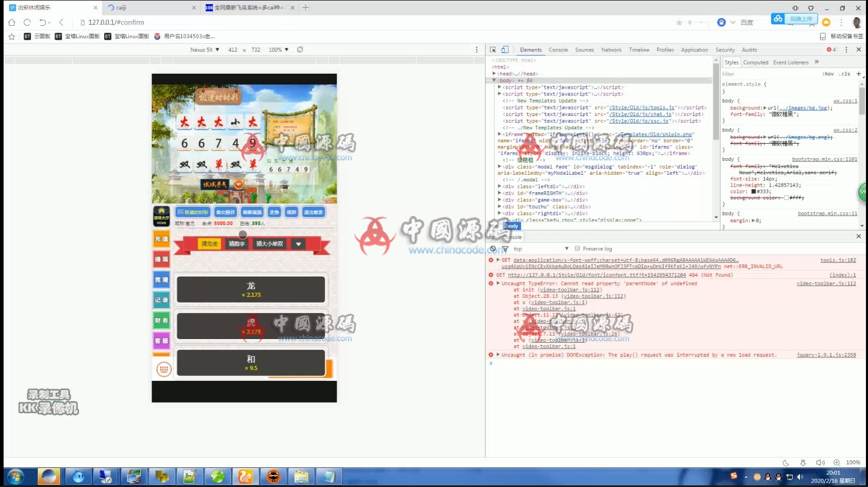
Task: Open bootstrap.min.css:1101 stylesheet link
Action: click(x=824, y=159)
